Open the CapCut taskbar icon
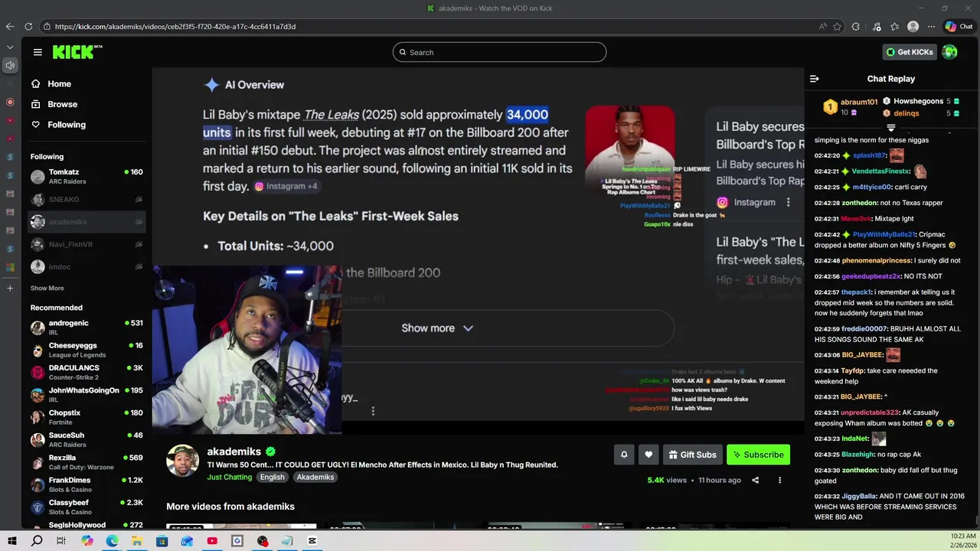The width and height of the screenshot is (980, 551). pyautogui.click(x=312, y=541)
